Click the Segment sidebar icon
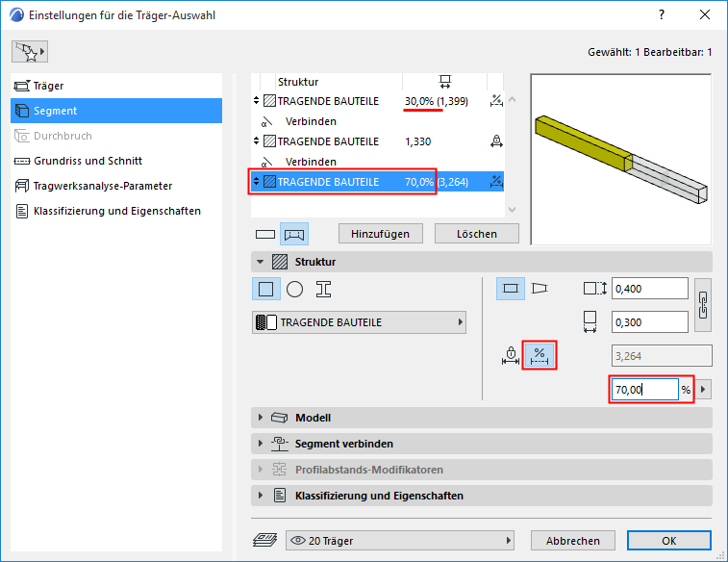728x562 pixels. click(22, 111)
